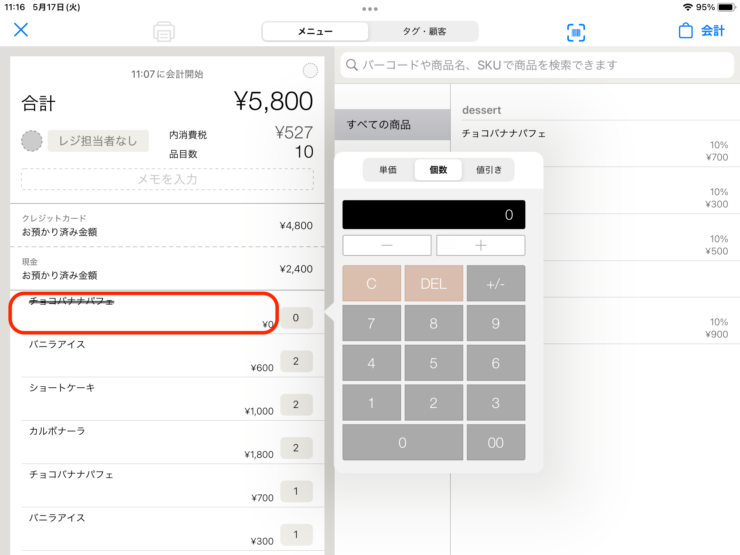The height and width of the screenshot is (555, 740).
Task: Select チョコバナナパフェ in the dessert menu list
Action: pos(596,144)
